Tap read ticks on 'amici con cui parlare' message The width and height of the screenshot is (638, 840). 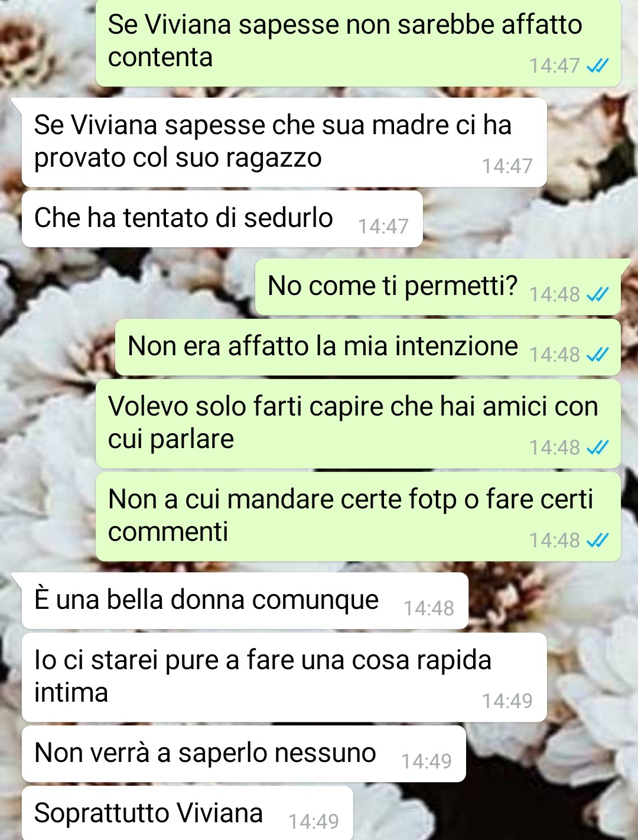pyautogui.click(x=597, y=447)
